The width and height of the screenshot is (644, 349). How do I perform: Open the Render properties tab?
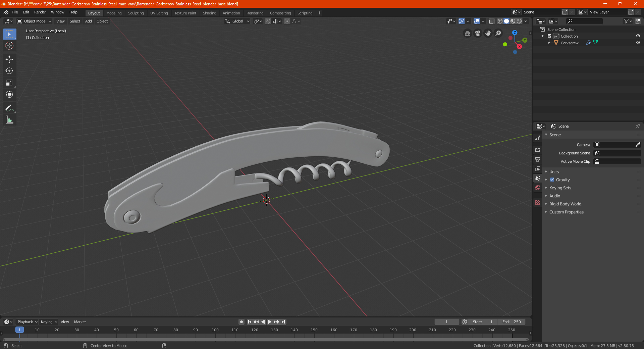538,150
